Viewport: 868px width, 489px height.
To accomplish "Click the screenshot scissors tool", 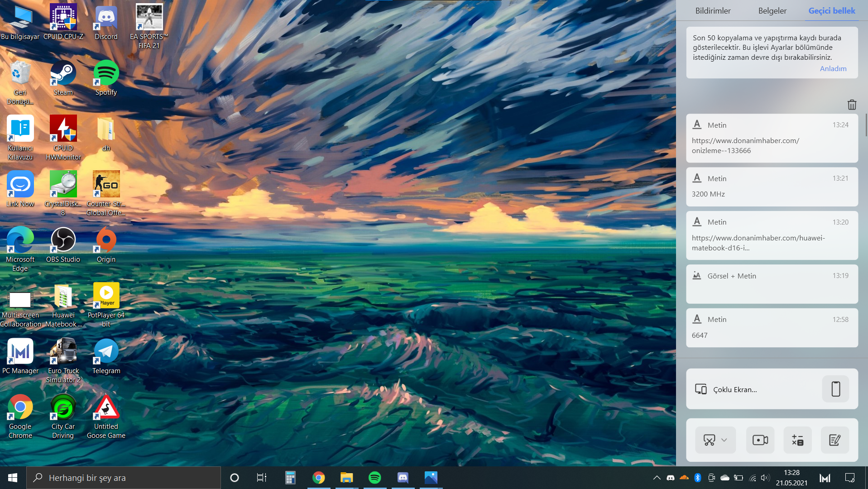I will point(710,440).
